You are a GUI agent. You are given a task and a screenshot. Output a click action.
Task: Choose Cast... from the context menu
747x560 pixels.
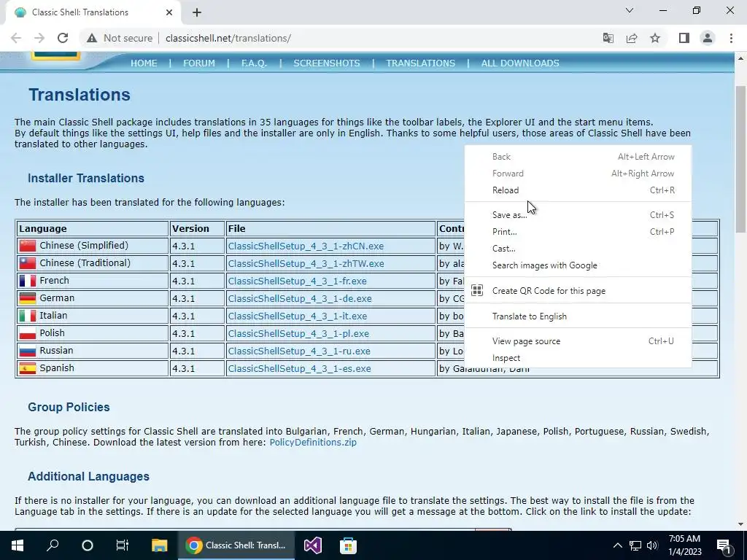point(578,248)
